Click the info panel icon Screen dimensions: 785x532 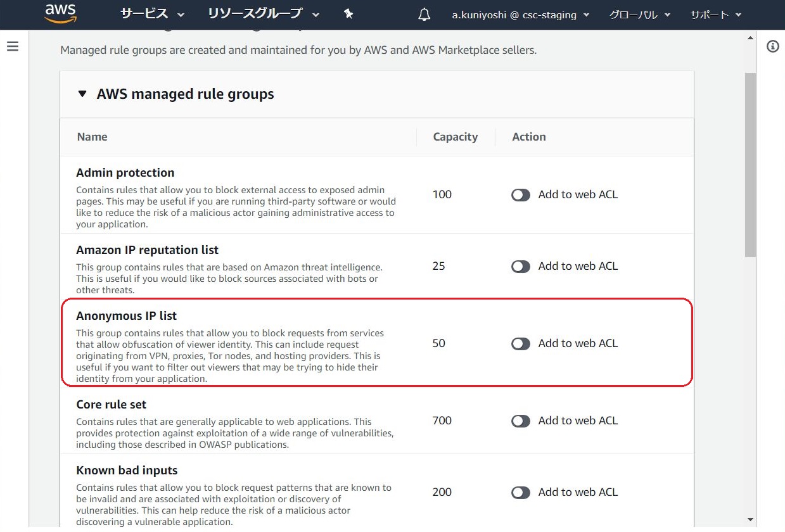(772, 46)
